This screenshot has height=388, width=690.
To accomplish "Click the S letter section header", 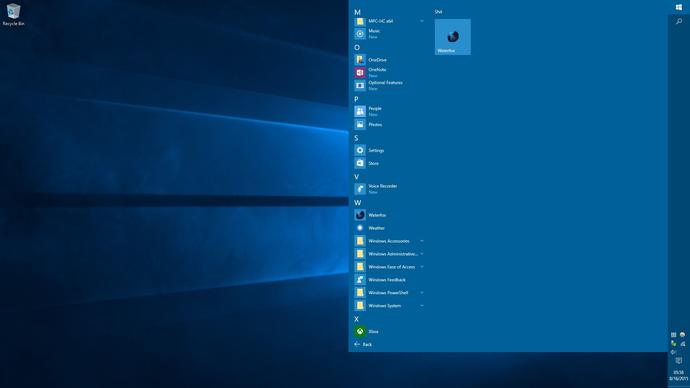I will (x=356, y=138).
